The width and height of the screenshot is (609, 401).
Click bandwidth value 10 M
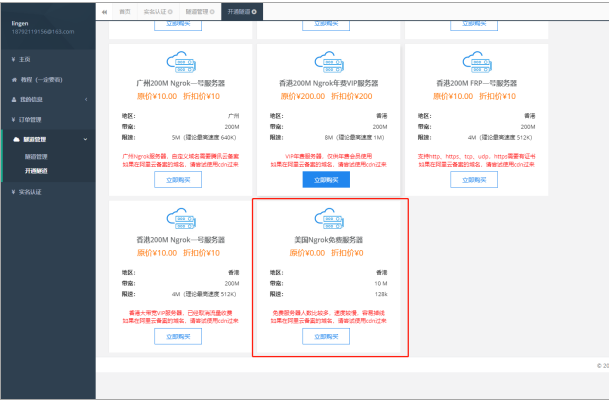(381, 284)
